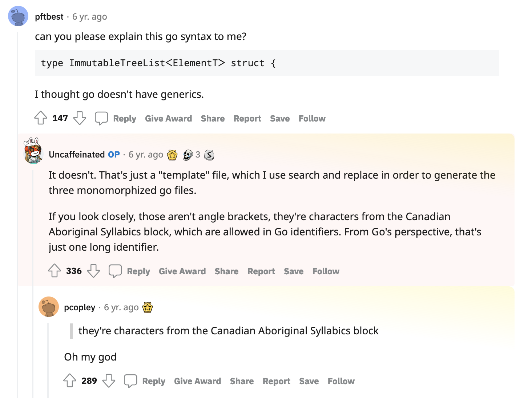Upvote pftbest's comment
The image size is (532, 398).
[x=41, y=118]
